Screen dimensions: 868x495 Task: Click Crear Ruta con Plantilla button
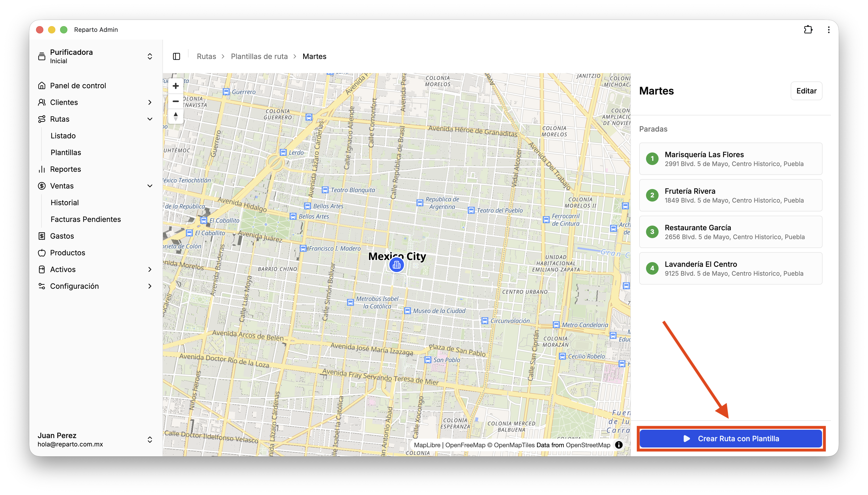tap(731, 439)
